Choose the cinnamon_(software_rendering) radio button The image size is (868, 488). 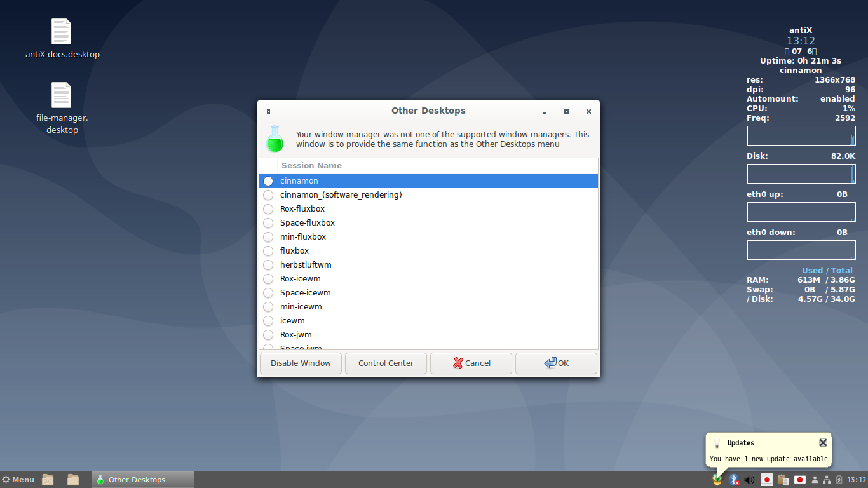(268, 195)
